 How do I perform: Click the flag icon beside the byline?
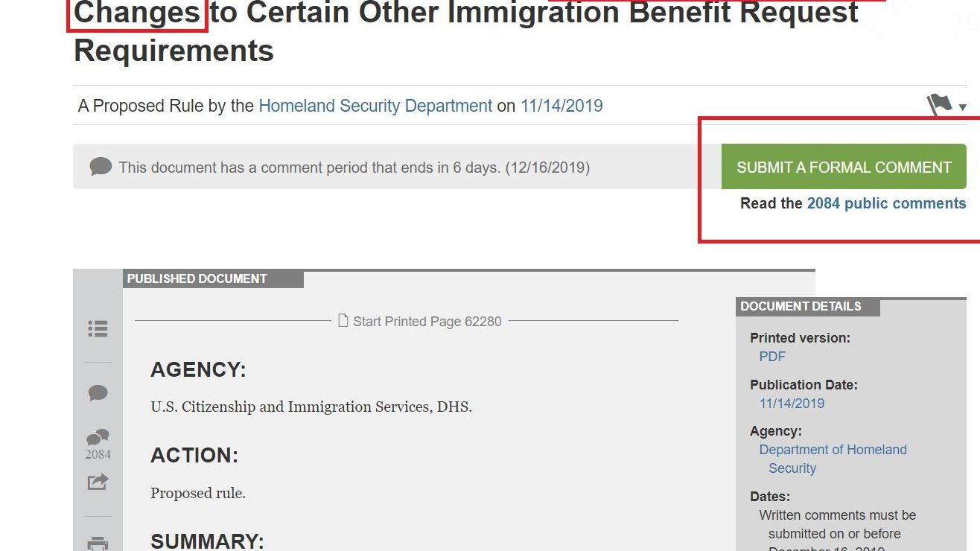click(939, 105)
